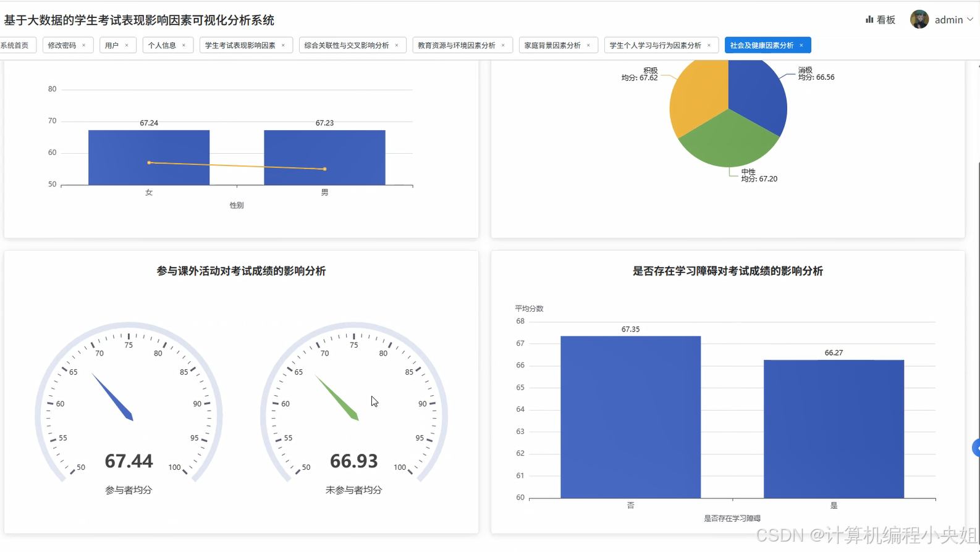Click the 参与者均分 gauge label
980x552 pixels.
point(129,490)
